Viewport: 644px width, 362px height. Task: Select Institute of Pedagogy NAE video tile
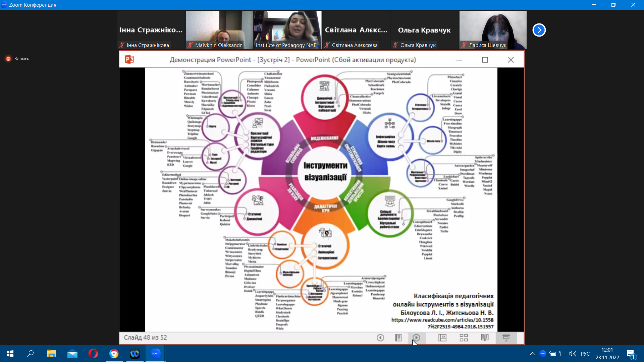[288, 30]
